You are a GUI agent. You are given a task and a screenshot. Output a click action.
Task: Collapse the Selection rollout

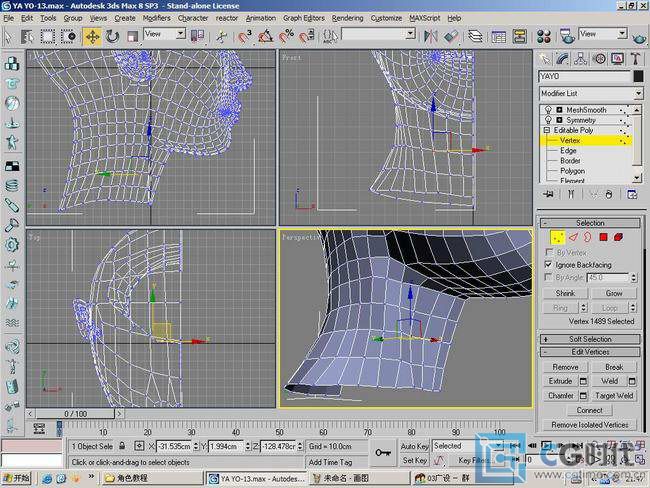pyautogui.click(x=590, y=223)
